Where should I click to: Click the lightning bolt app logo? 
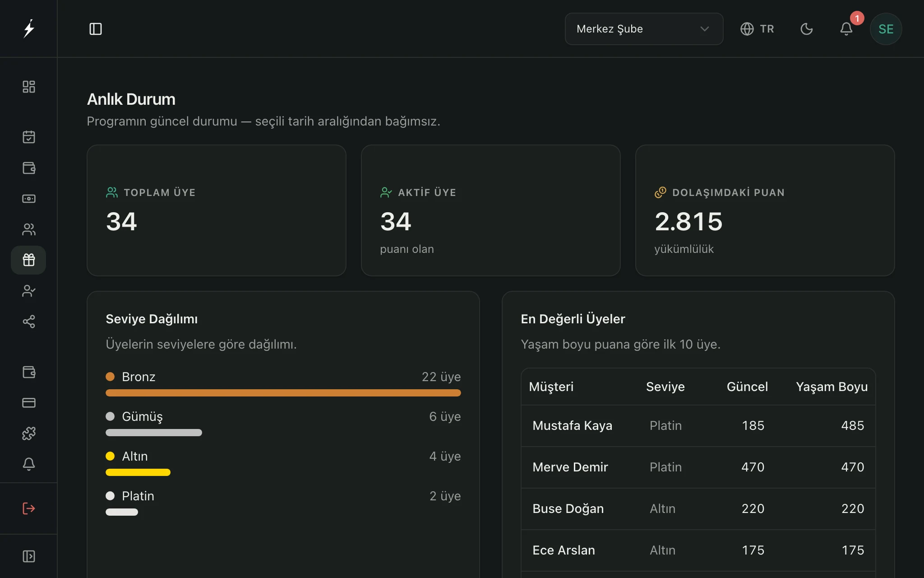[x=29, y=29]
